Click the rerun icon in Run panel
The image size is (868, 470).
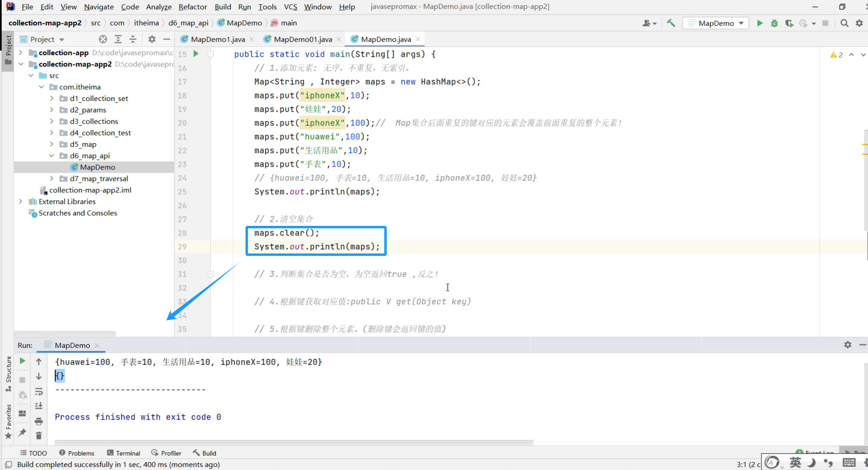pyautogui.click(x=22, y=361)
